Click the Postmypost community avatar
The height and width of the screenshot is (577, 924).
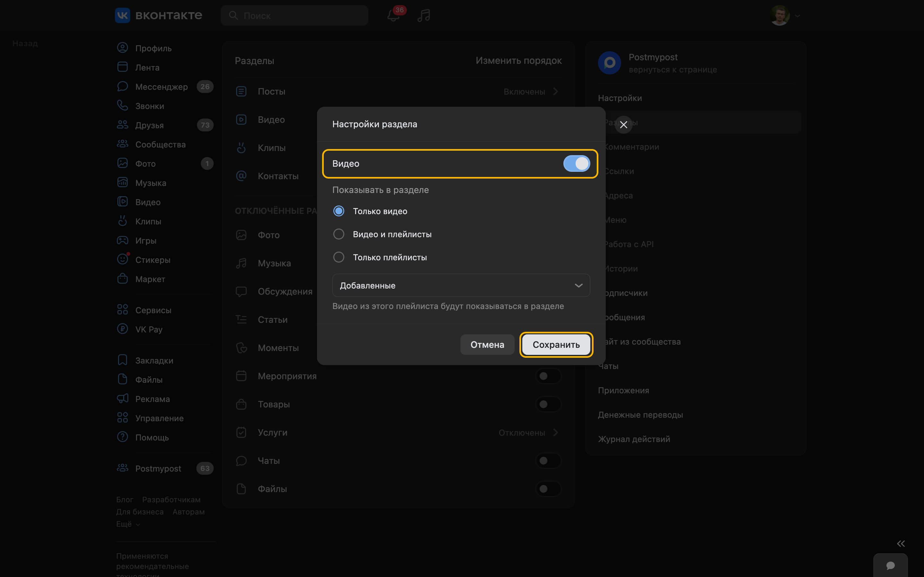pyautogui.click(x=609, y=63)
